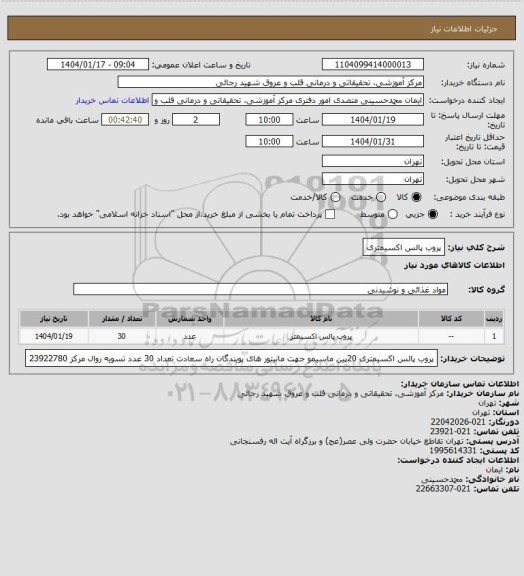This screenshot has width=524, height=576.
Task: Click the delivery city تهران field
Action: point(373,179)
